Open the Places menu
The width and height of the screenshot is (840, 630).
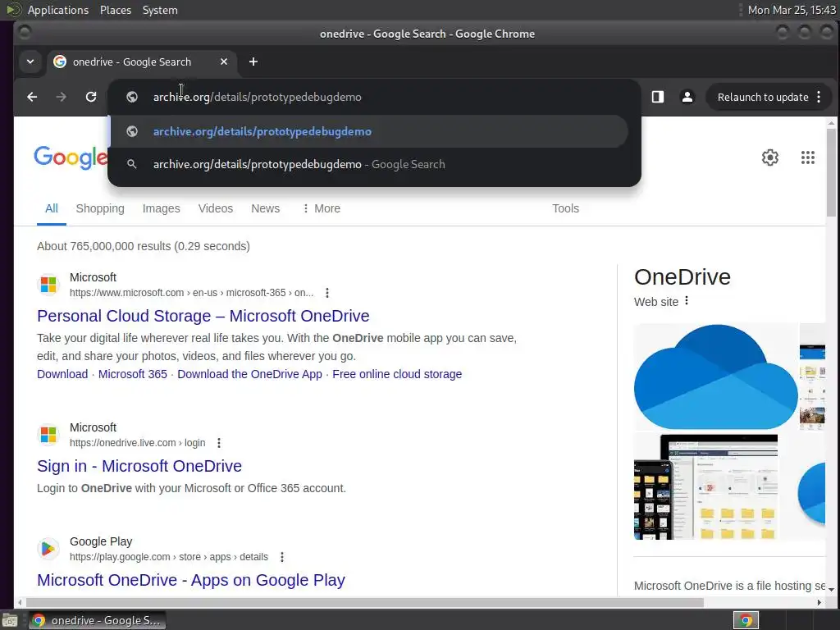pyautogui.click(x=115, y=10)
